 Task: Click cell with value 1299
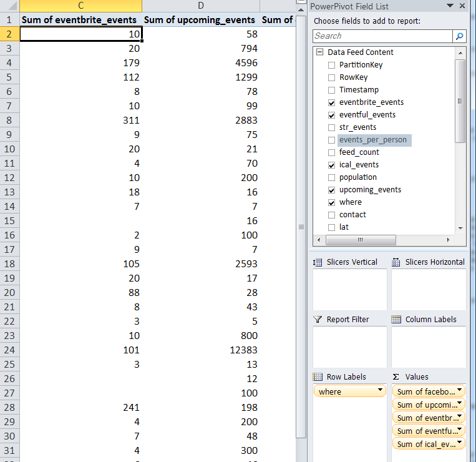coord(201,77)
